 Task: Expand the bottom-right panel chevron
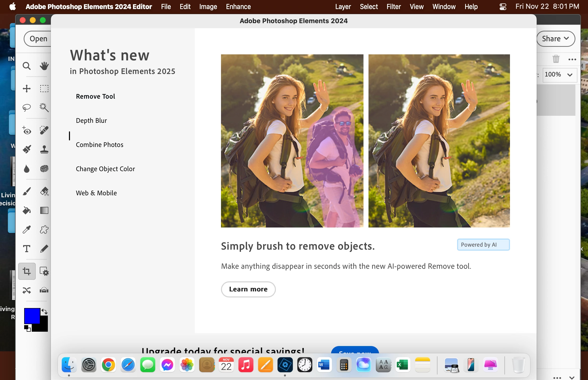pos(572,377)
